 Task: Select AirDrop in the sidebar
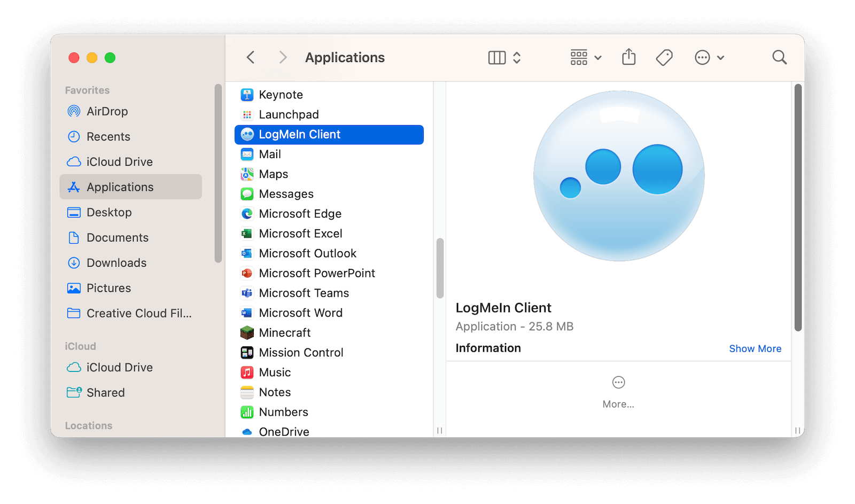click(131, 111)
